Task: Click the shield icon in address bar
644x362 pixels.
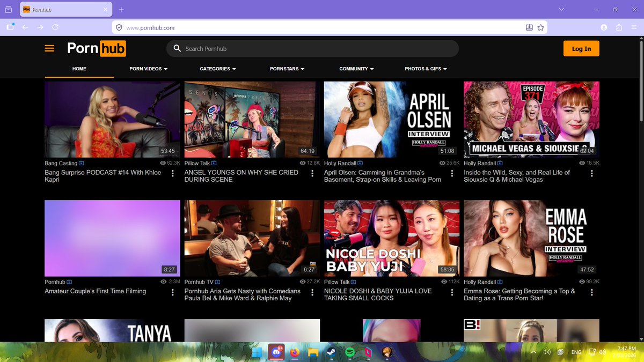Action: pos(120,27)
